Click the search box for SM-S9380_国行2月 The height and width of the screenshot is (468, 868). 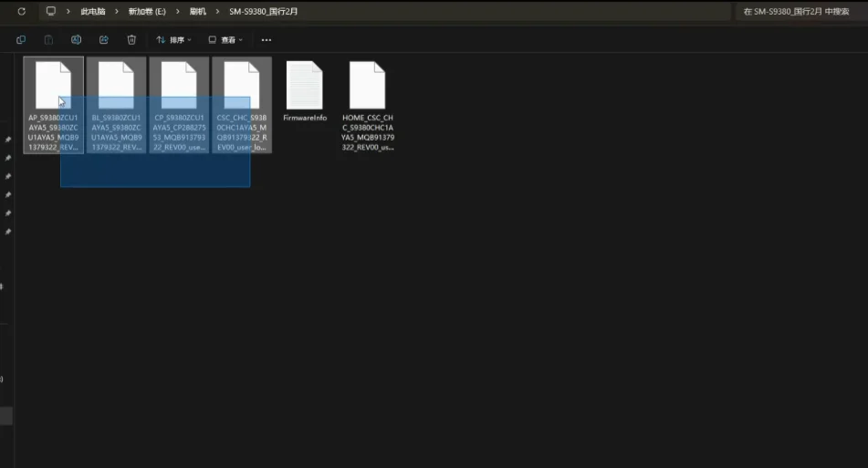click(x=796, y=11)
